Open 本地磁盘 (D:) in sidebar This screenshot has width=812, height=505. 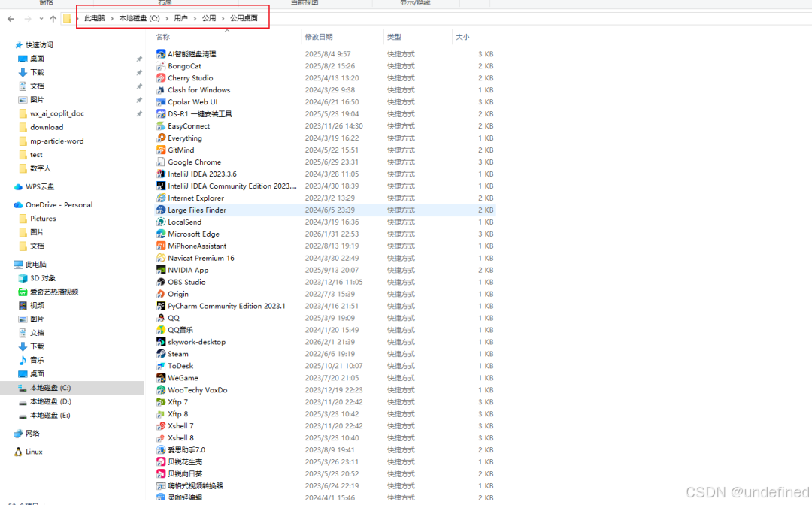51,401
